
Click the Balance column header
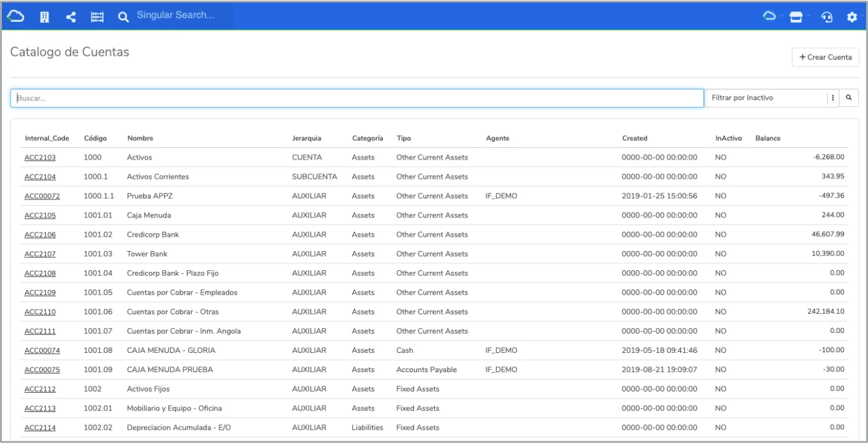point(768,138)
